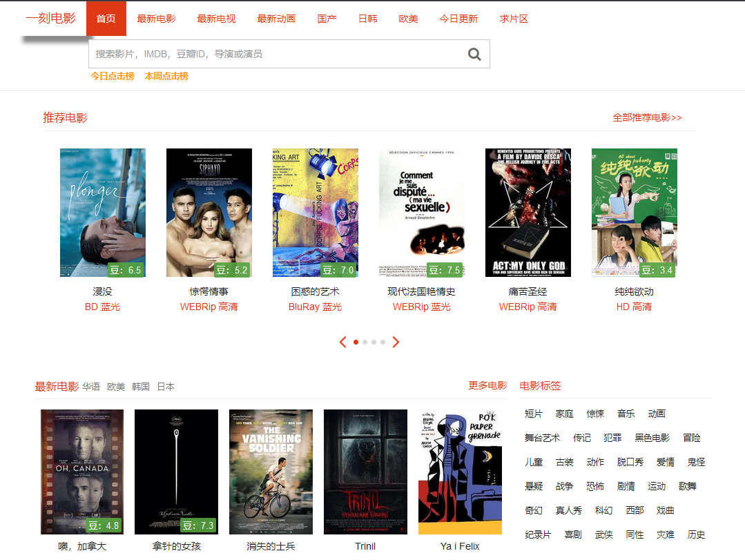Filter latest movies by 日本
This screenshot has height=560, width=745.
(x=166, y=387)
